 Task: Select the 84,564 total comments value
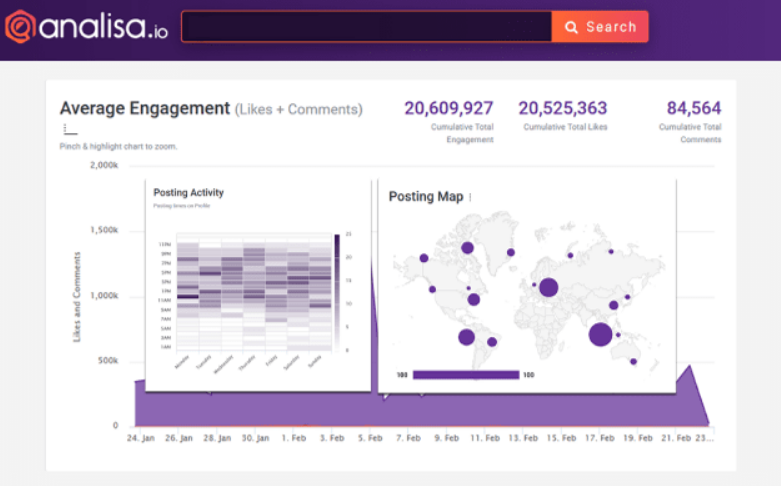coord(694,108)
